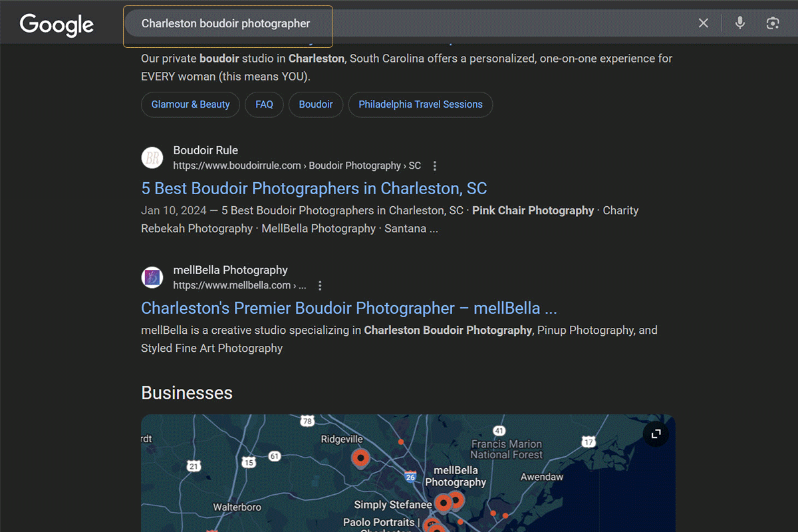This screenshot has height=532, width=798.
Task: Clear the search box text
Action: click(703, 23)
